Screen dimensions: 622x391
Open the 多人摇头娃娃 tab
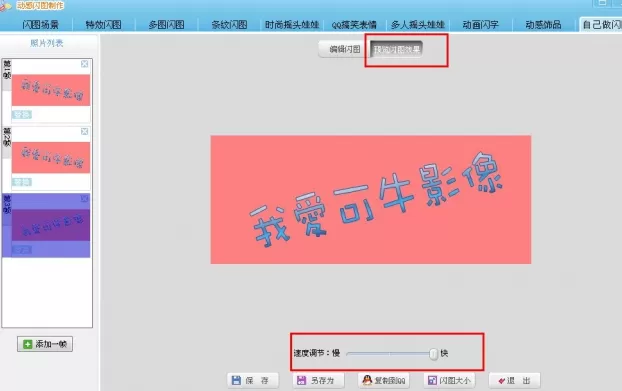pyautogui.click(x=418, y=25)
